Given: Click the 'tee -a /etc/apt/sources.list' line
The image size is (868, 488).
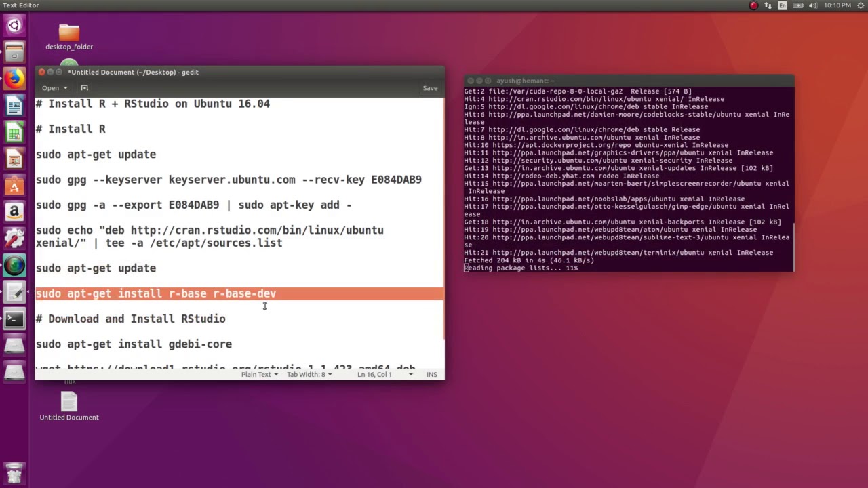Looking at the screenshot, I should click(x=159, y=243).
